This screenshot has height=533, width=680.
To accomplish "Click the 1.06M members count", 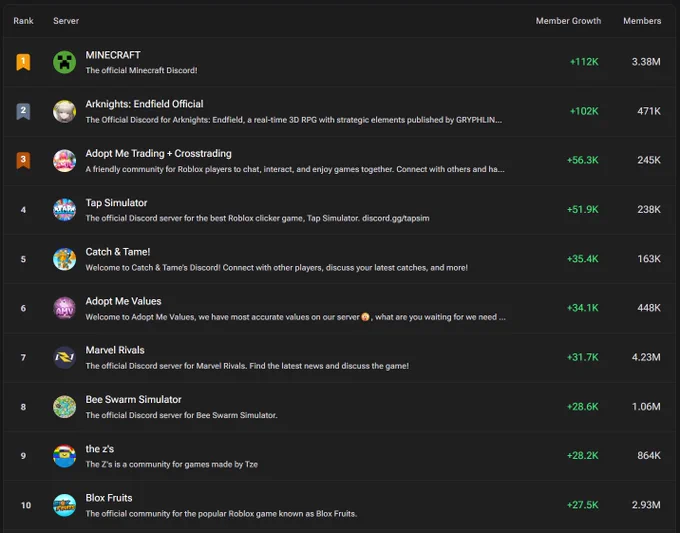I will tap(646, 407).
